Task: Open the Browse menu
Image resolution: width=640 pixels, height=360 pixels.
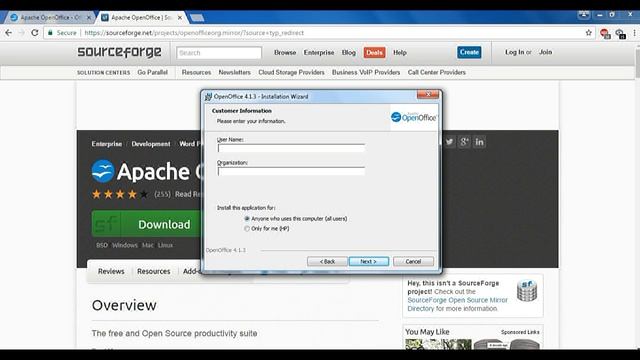Action: click(x=285, y=52)
